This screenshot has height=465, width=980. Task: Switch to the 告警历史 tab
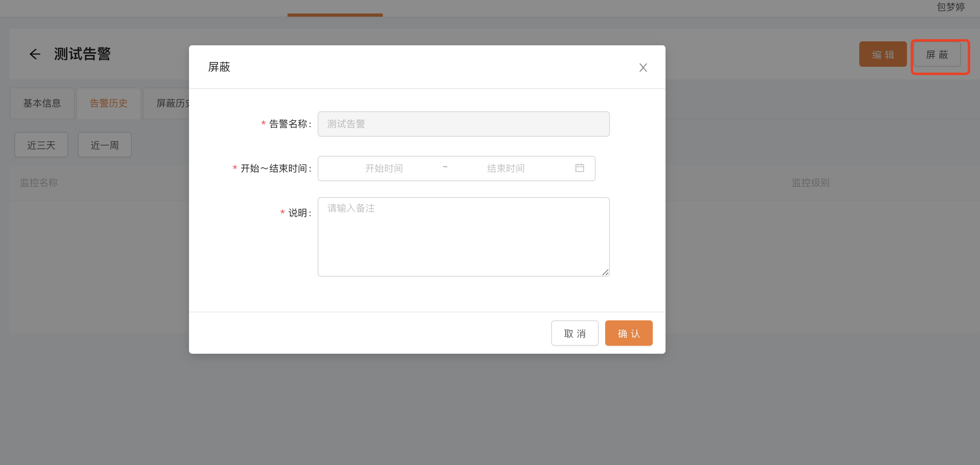click(x=109, y=103)
